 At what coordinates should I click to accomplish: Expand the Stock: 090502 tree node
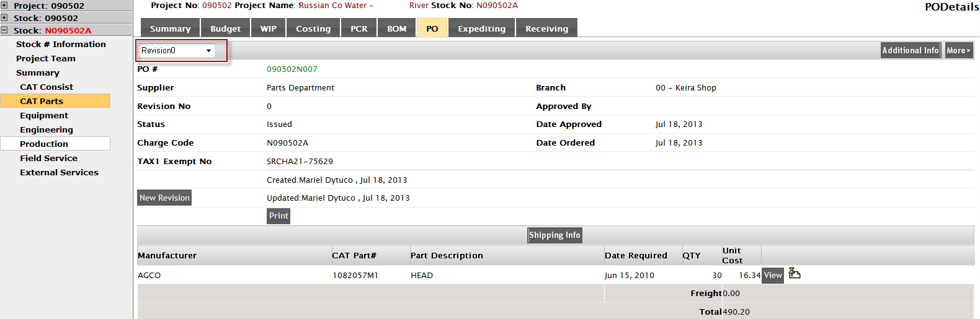(x=4, y=18)
